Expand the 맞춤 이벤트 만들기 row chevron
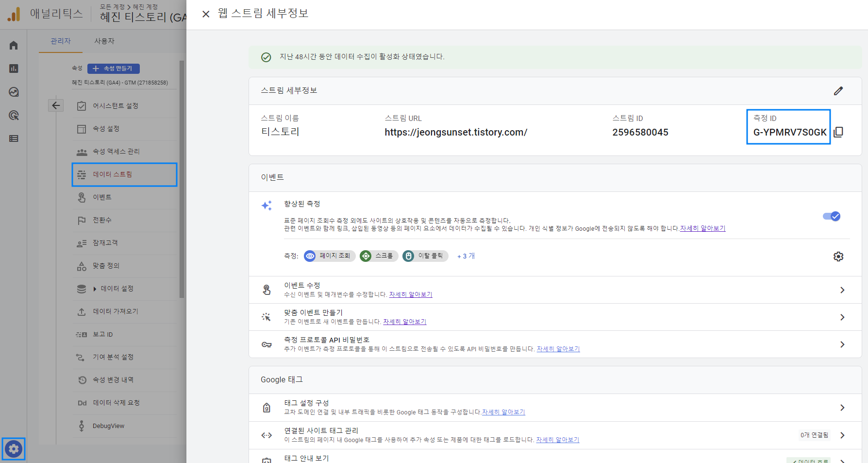868x463 pixels. 842,317
